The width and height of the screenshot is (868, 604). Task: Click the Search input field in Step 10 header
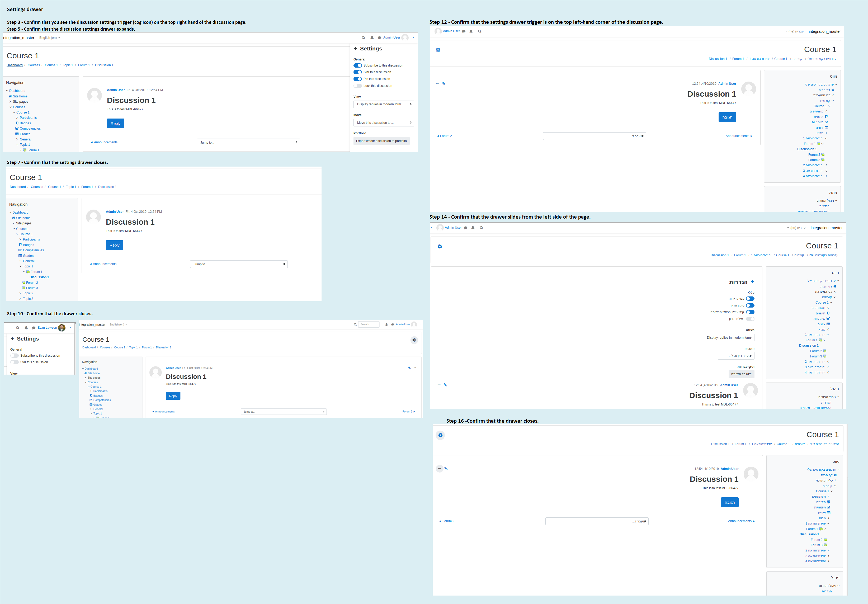tap(369, 325)
